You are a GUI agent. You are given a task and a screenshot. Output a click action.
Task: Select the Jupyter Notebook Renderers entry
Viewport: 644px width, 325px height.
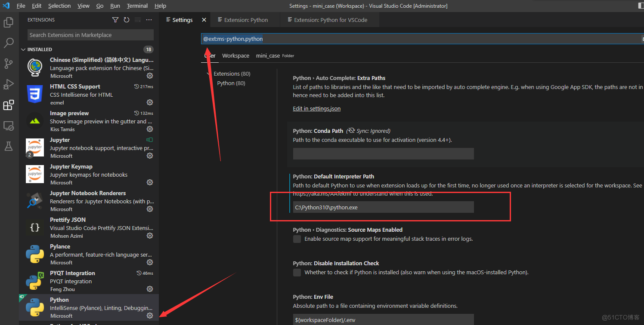point(89,201)
